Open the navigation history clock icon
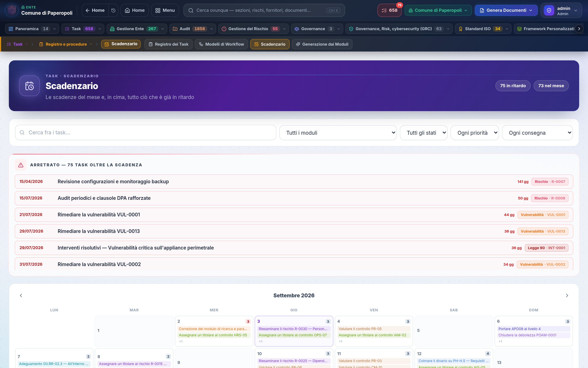This screenshot has height=368, width=588. point(113,10)
